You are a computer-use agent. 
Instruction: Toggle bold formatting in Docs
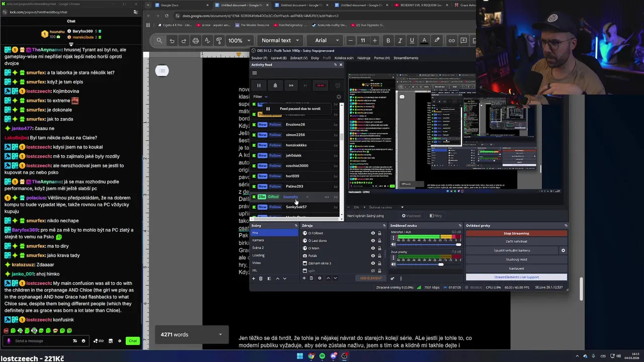(x=388, y=40)
